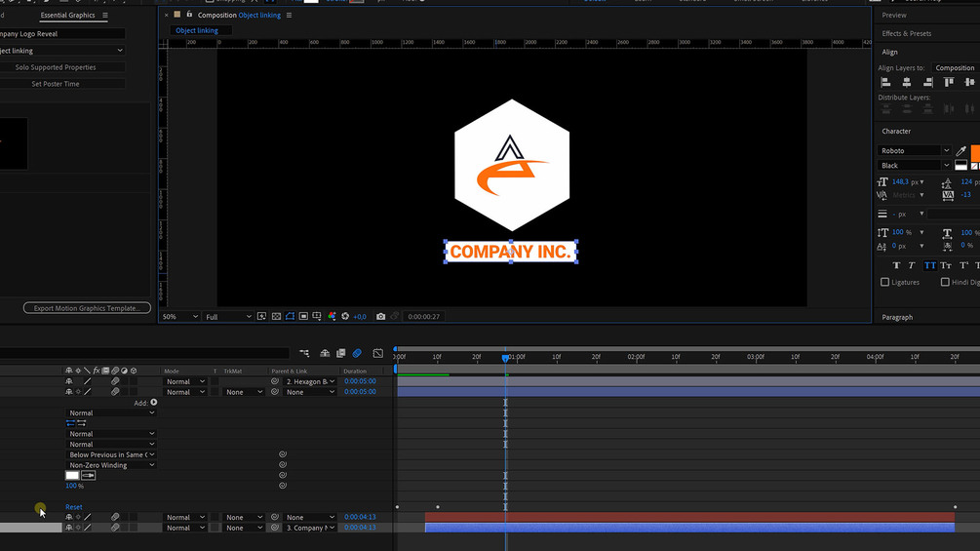Click the Reset transform link

[74, 507]
